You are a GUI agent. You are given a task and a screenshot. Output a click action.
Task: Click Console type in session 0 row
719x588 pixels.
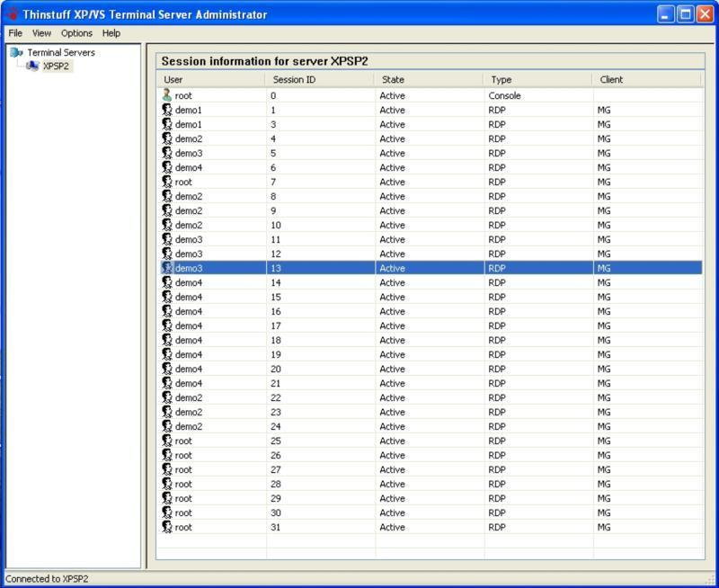click(x=504, y=95)
